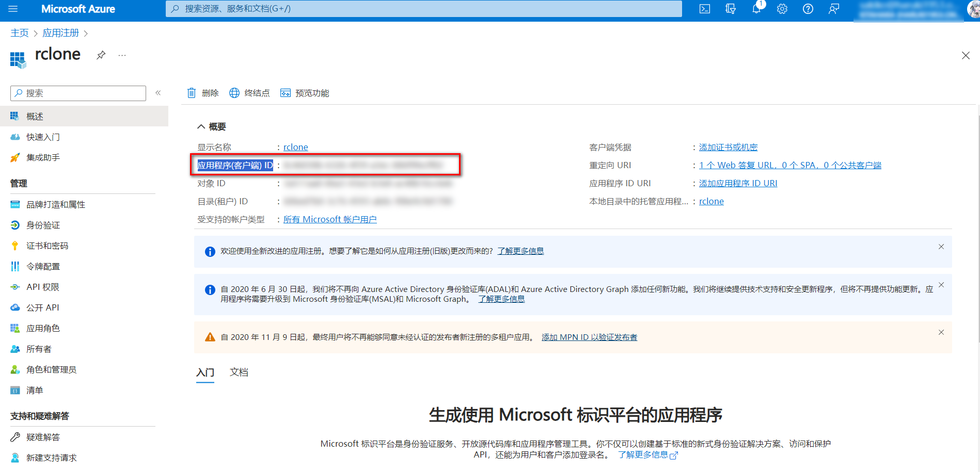Open the hamburger portal menu

coord(13,9)
